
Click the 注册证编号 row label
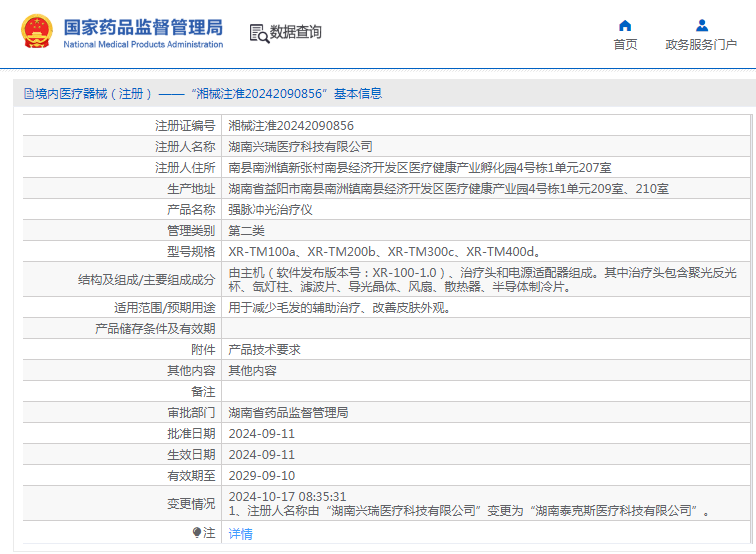[x=185, y=126]
